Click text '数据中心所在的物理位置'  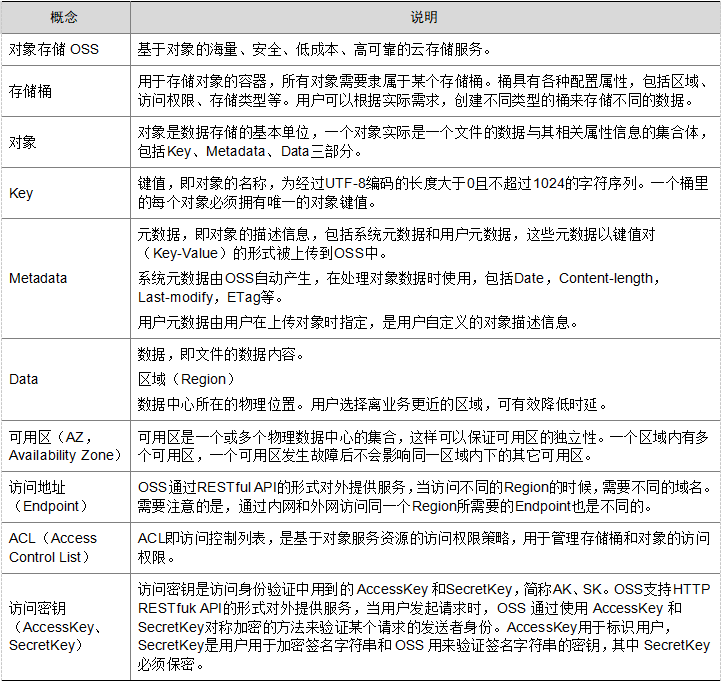point(216,404)
